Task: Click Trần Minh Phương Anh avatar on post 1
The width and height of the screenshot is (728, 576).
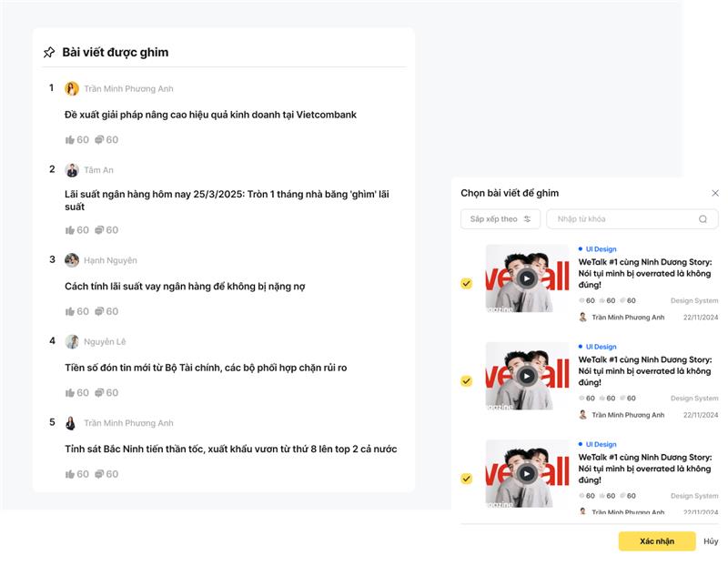Action: point(72,88)
